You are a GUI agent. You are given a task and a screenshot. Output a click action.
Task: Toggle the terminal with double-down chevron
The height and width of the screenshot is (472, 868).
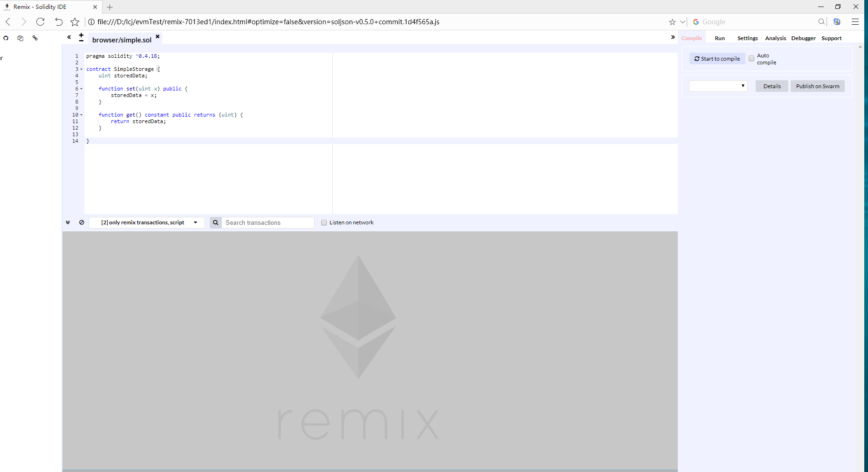68,222
